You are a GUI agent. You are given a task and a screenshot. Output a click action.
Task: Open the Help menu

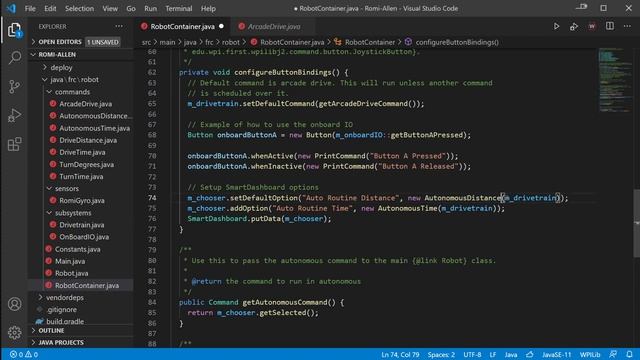[x=208, y=8]
